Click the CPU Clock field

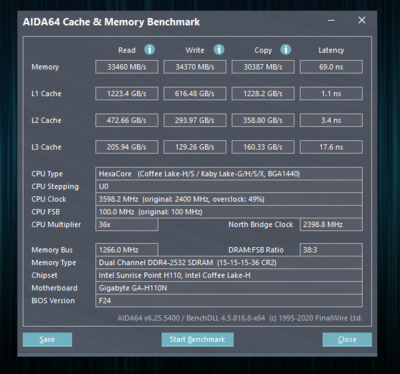coord(229,199)
